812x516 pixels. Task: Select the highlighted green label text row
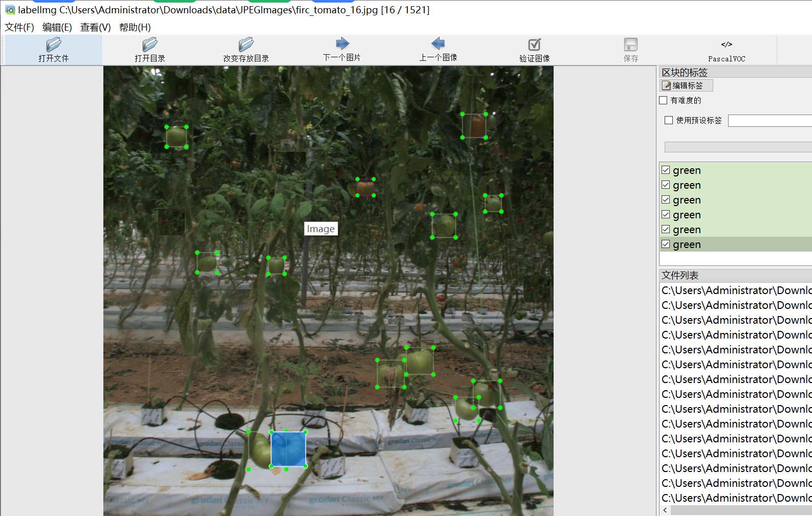[x=736, y=244]
